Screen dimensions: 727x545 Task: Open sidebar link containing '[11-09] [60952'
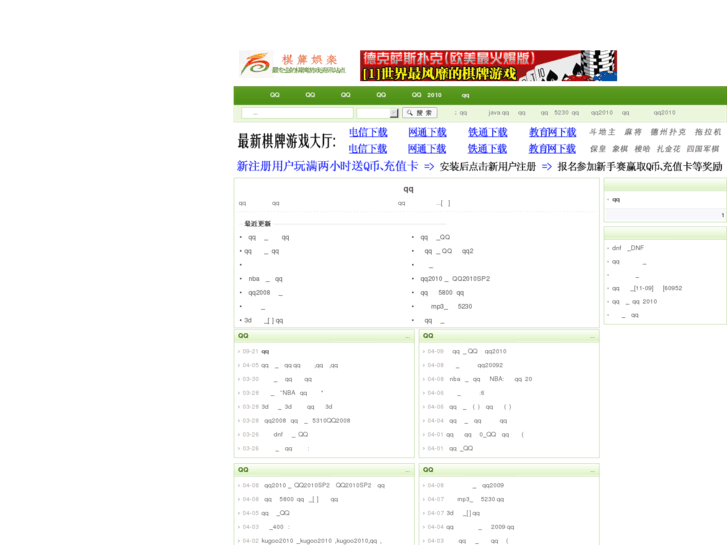point(647,289)
